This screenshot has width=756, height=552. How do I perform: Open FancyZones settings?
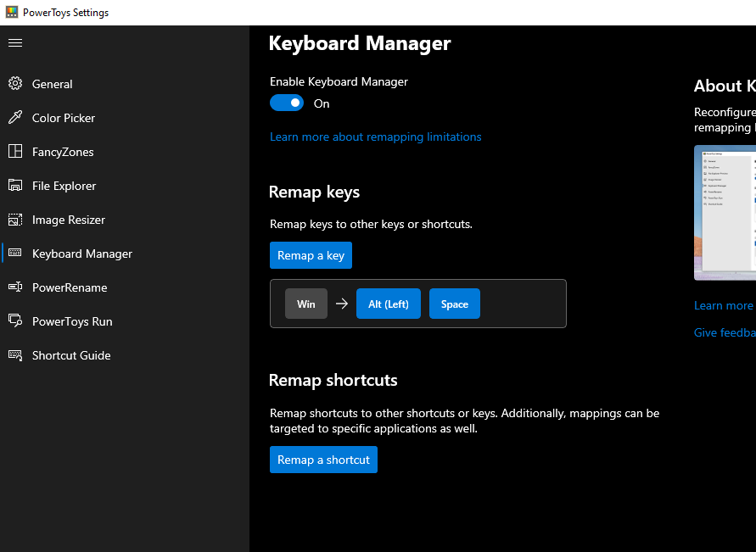pos(125,152)
